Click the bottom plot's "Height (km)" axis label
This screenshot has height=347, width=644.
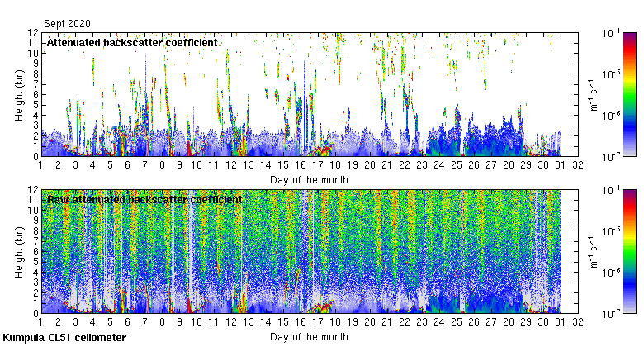click(19, 252)
